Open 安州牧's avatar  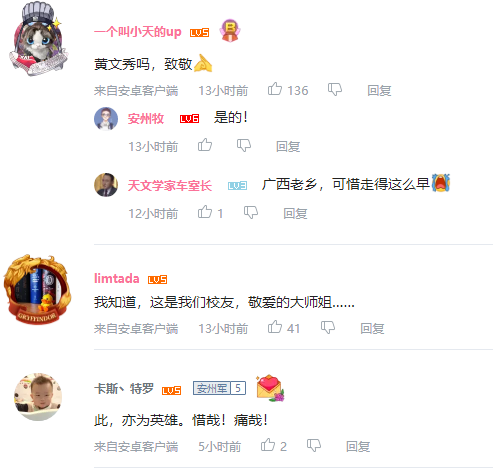[x=106, y=119]
